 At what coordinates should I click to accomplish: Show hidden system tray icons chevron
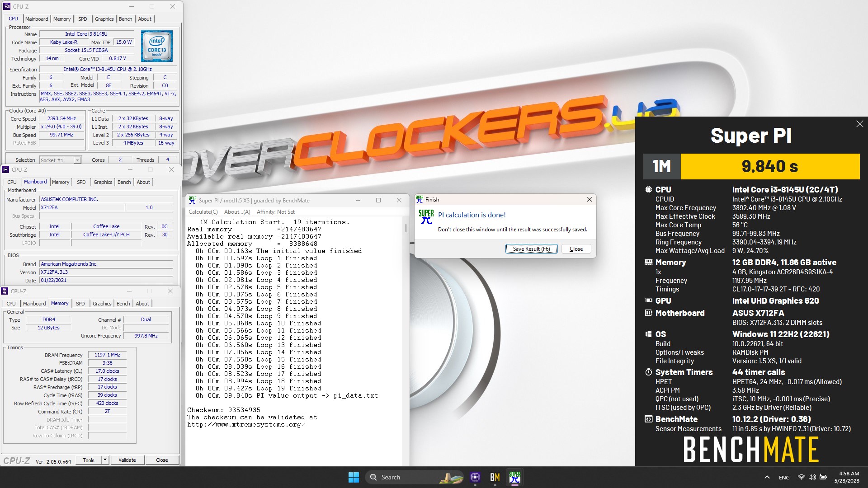click(767, 477)
